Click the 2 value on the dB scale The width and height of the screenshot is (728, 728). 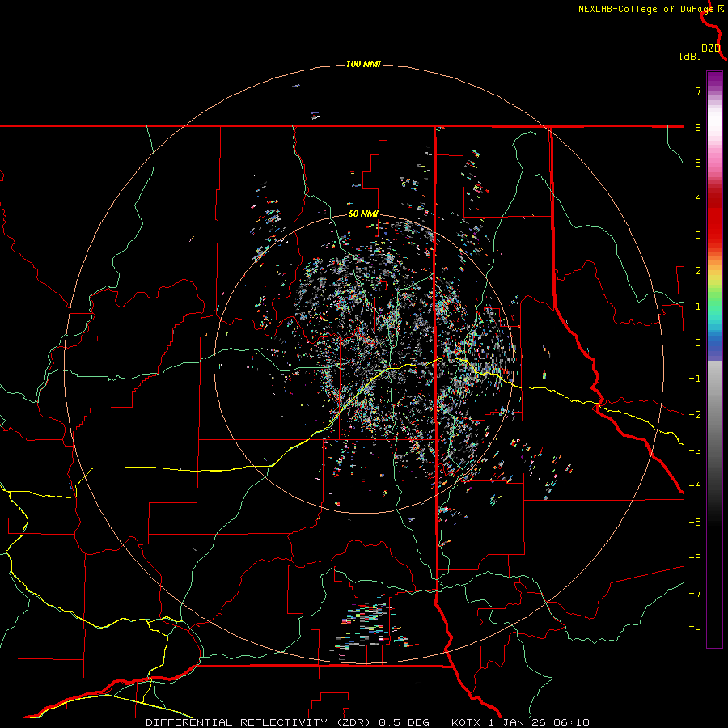click(698, 271)
